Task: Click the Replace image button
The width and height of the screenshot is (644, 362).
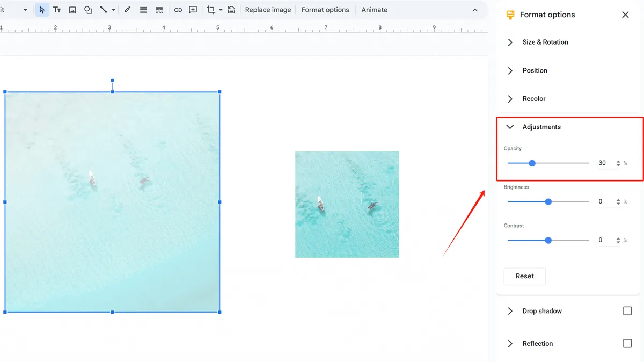Action: pyautogui.click(x=268, y=10)
